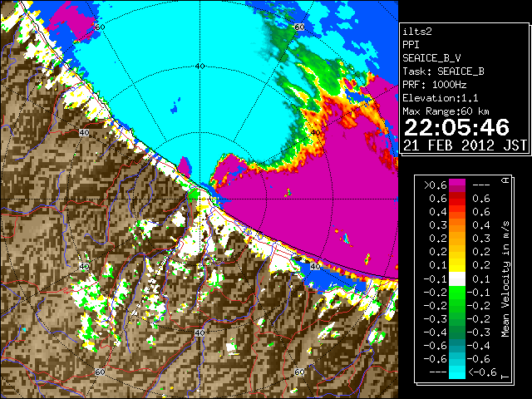This screenshot has width=532, height=399.
Task: Click the "Task: SEAICE_B" line
Action: tap(443, 71)
